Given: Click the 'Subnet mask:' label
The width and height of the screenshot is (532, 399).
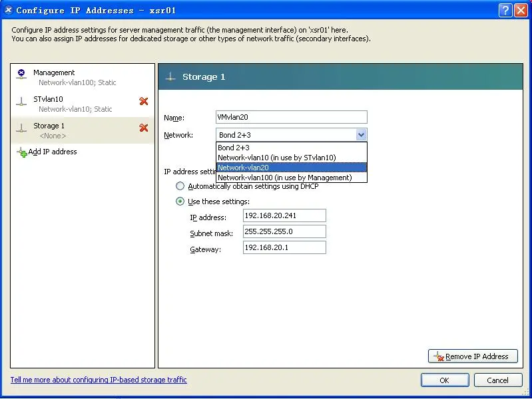Looking at the screenshot, I should pos(211,233).
